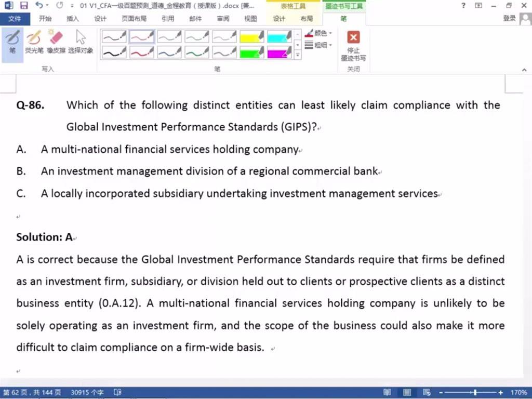
Task: Go to previous pen gallery row
Action: pos(298,35)
